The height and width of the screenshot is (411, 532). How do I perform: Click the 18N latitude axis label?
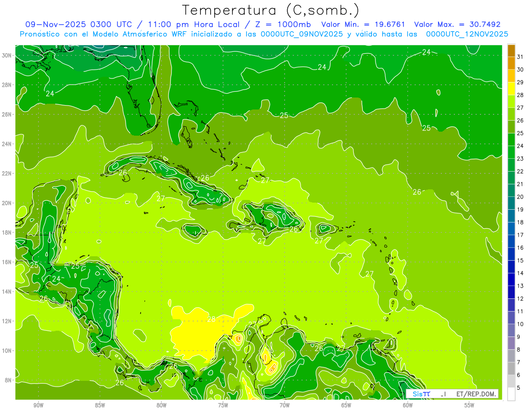click(7, 232)
